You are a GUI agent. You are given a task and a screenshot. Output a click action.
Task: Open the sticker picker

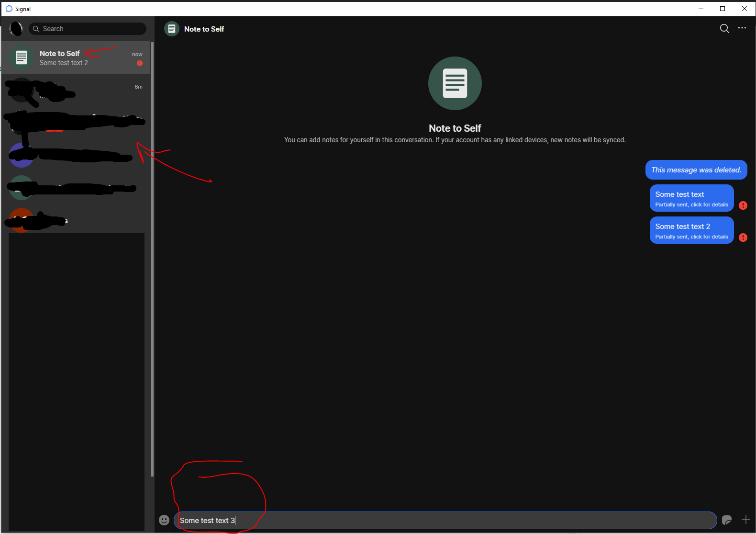[727, 520]
